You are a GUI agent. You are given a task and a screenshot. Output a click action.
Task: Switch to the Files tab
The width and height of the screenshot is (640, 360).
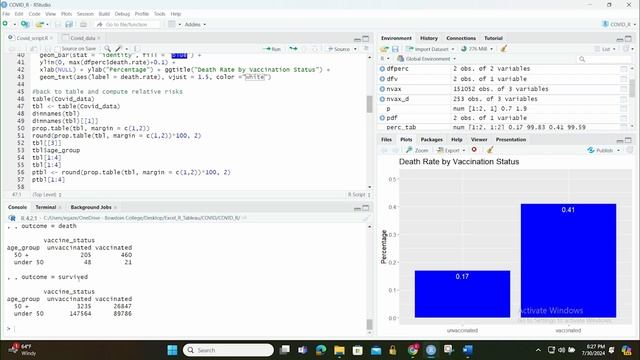[386, 140]
